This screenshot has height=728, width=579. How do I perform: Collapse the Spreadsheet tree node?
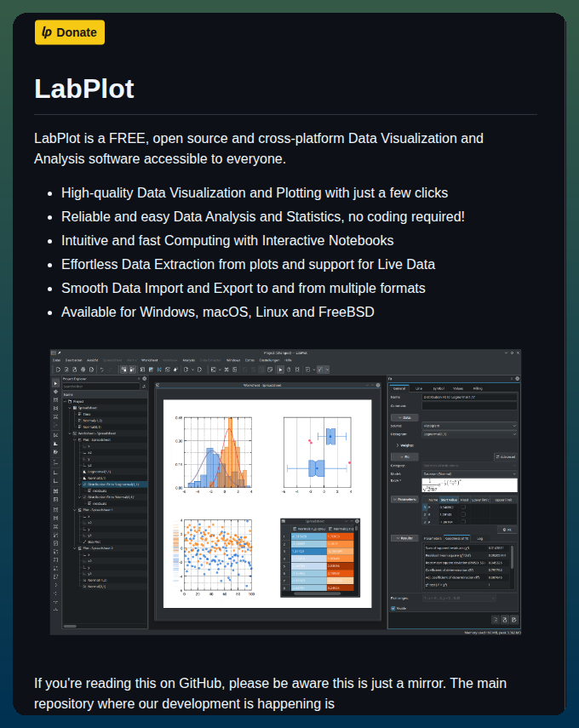tap(70, 408)
